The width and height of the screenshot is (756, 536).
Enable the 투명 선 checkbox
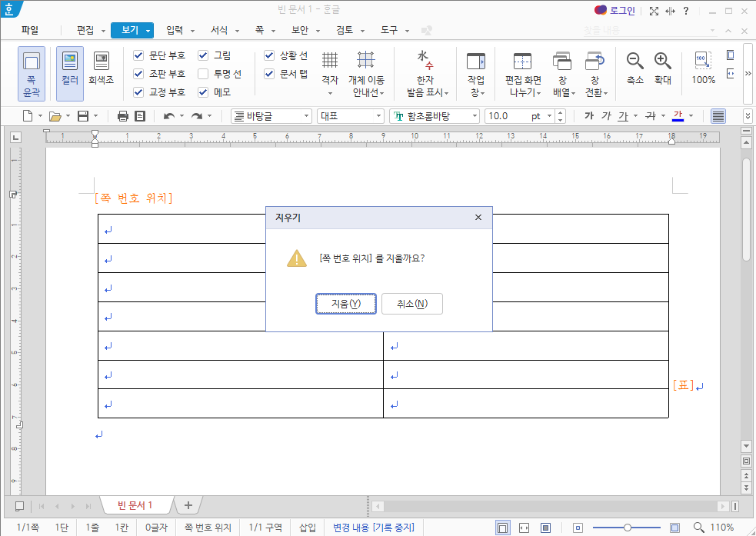coord(203,74)
